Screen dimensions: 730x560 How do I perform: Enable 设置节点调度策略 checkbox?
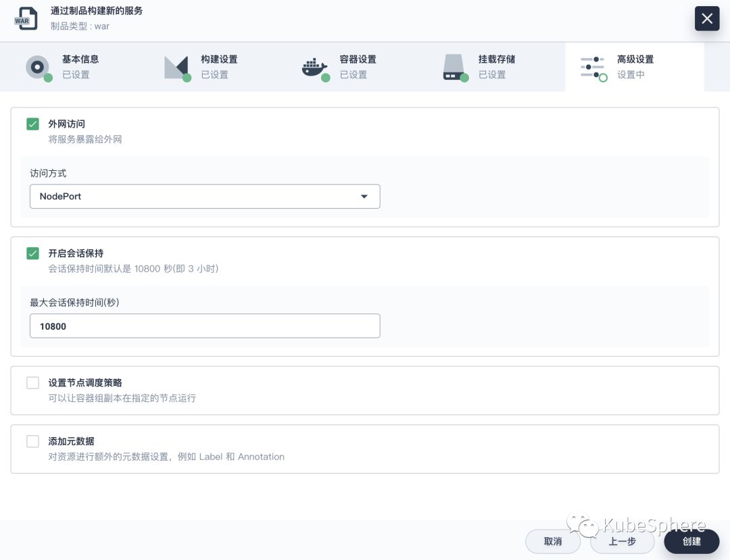[x=32, y=383]
